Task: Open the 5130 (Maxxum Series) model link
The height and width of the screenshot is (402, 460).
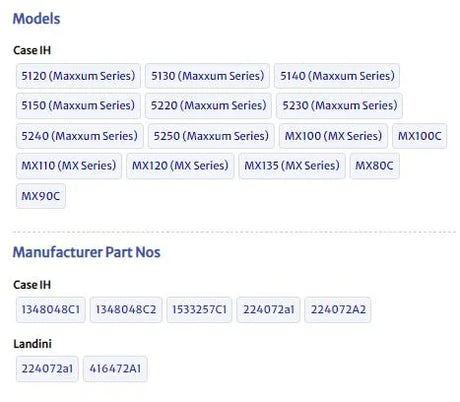Action: [x=207, y=76]
